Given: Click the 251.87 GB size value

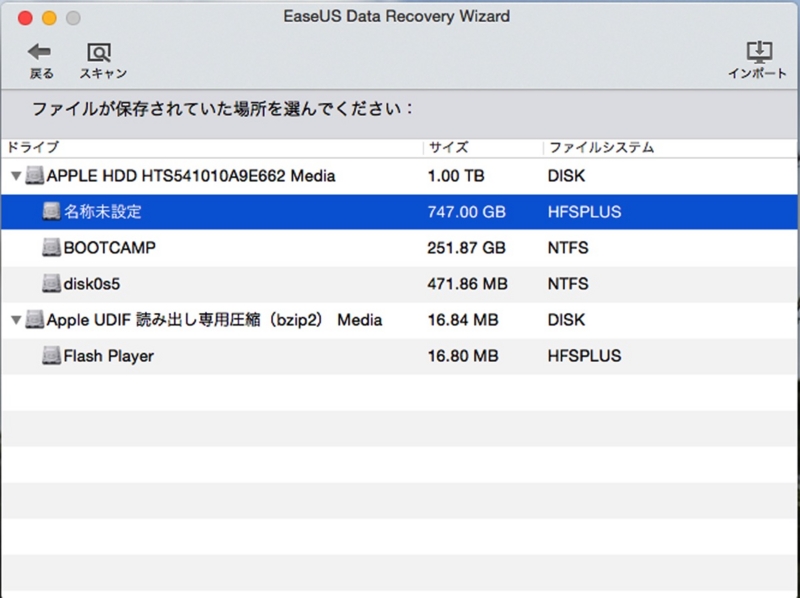Looking at the screenshot, I should 466,248.
